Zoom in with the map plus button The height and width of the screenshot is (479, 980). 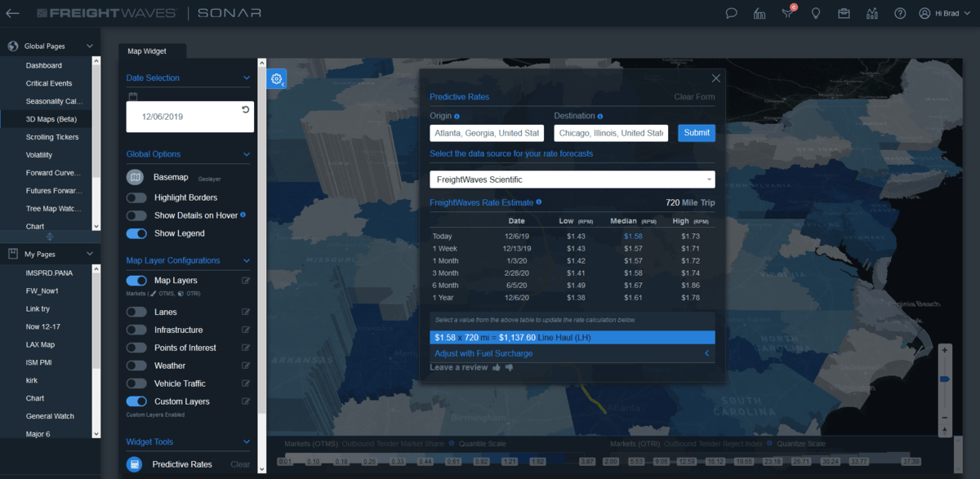(945, 350)
